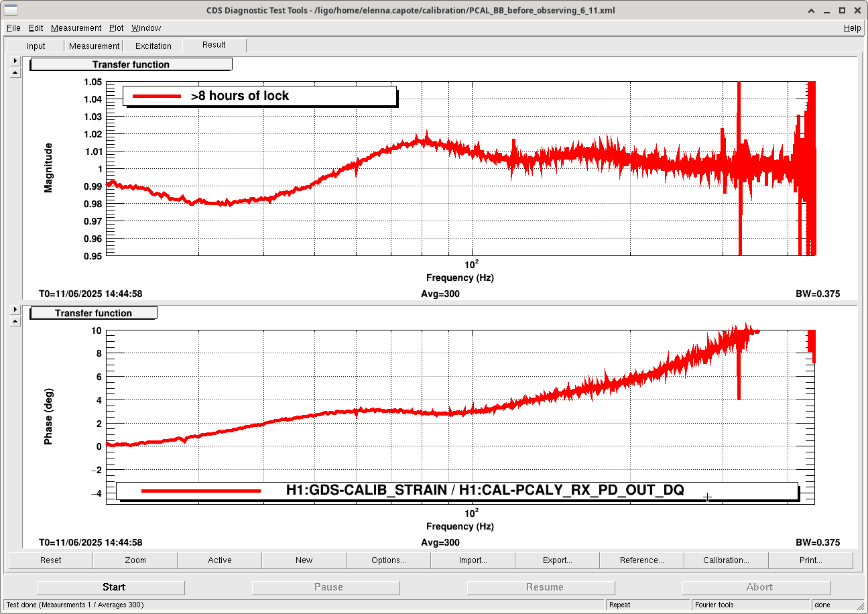Open the Plot menu
Image resolution: width=868 pixels, height=614 pixels.
[117, 28]
